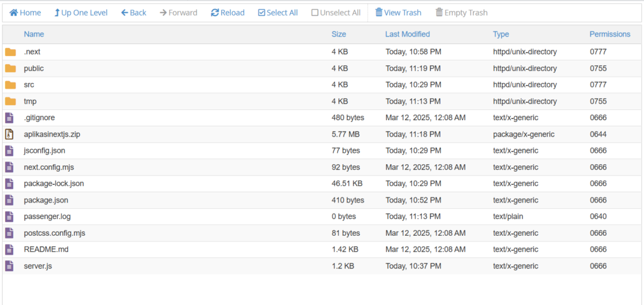Image resolution: width=644 pixels, height=305 pixels.
Task: Select the server.js file icon
Action: pyautogui.click(x=9, y=266)
